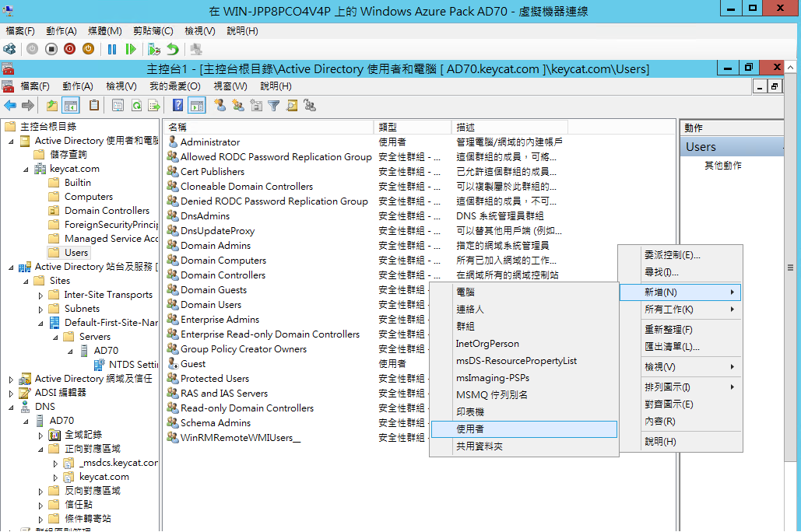Viewport: 801px width, 532px height.
Task: Open 媒體(M) menu in VM connection window
Action: tap(105, 31)
